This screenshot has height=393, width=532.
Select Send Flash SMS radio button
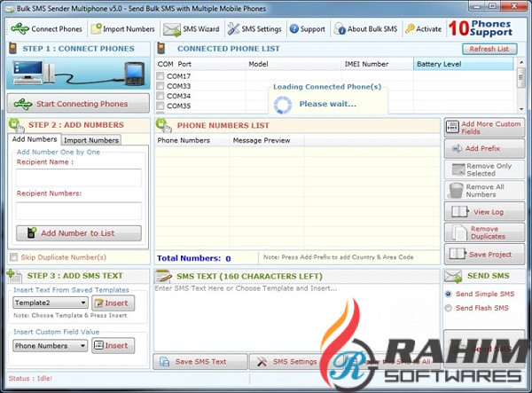(x=448, y=308)
